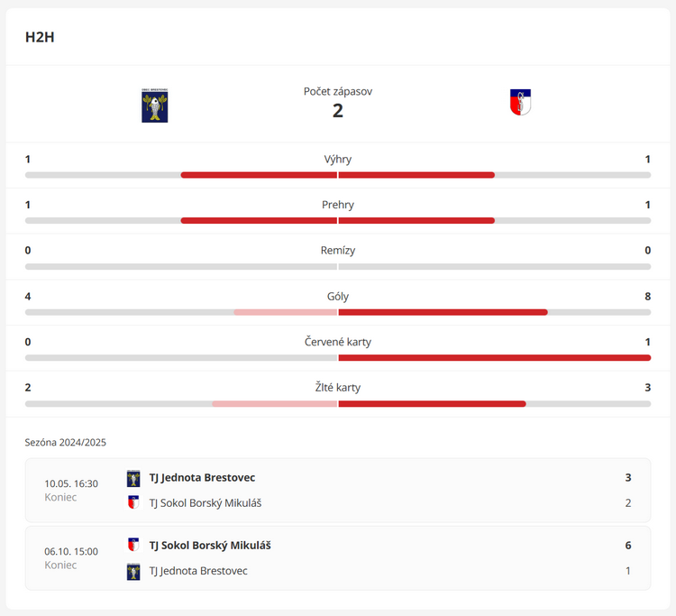Click the Borský Mikuláš shield crest in header
The height and width of the screenshot is (616, 676).
pyautogui.click(x=520, y=102)
